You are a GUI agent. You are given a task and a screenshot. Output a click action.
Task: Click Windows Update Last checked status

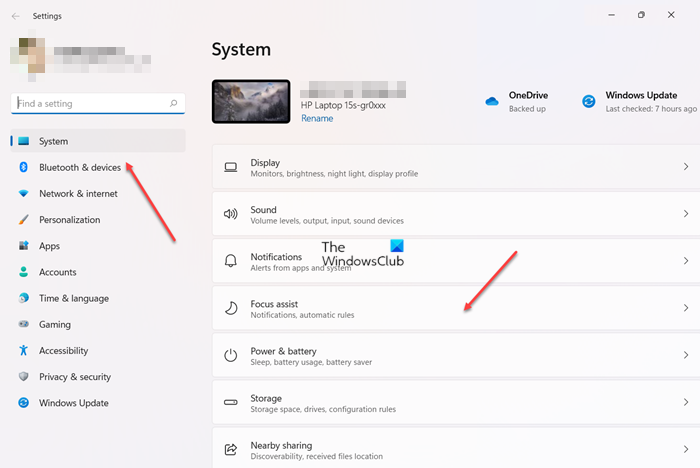[651, 109]
